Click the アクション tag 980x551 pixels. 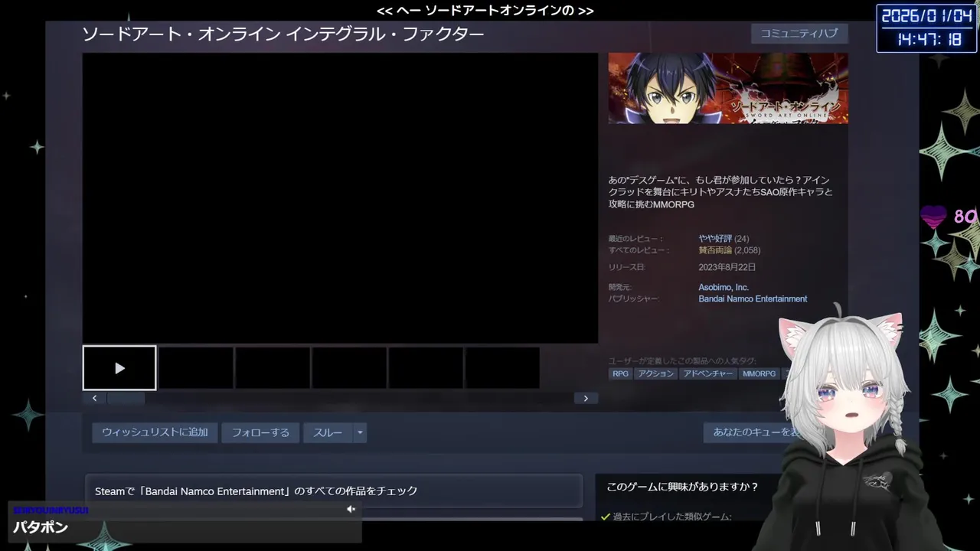tap(655, 373)
